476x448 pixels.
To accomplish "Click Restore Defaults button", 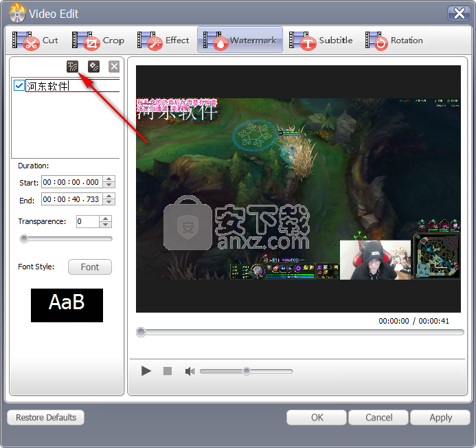I will [46, 417].
